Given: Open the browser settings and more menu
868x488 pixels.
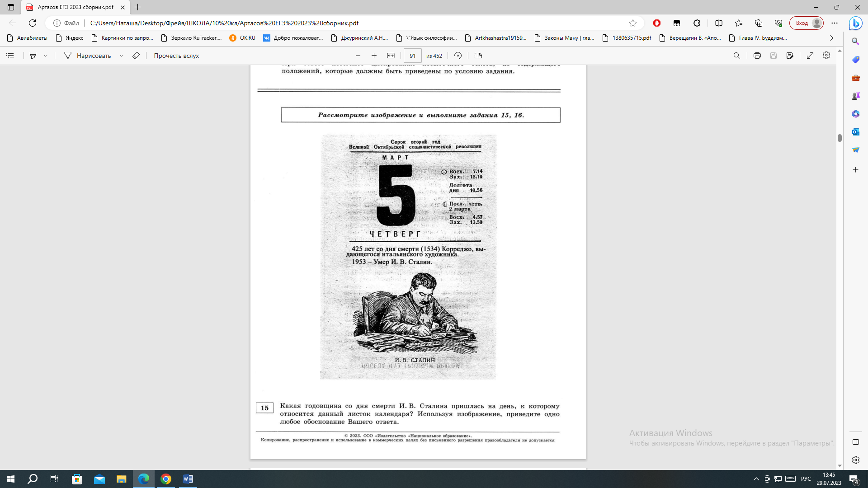Looking at the screenshot, I should coord(835,23).
